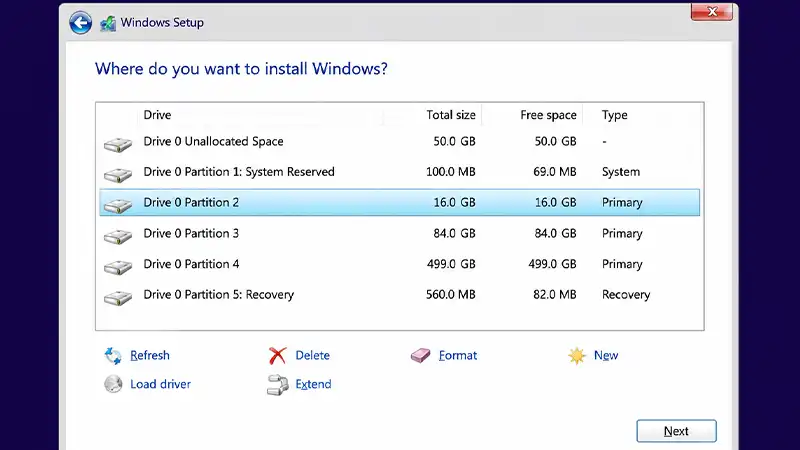Click 499.0 GB total size cell
The height and width of the screenshot is (450, 800).
(x=451, y=264)
